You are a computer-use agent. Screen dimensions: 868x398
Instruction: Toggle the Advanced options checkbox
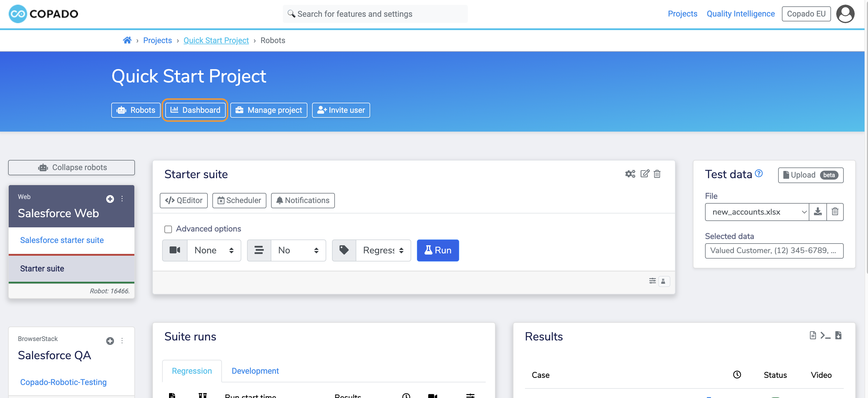tap(168, 229)
